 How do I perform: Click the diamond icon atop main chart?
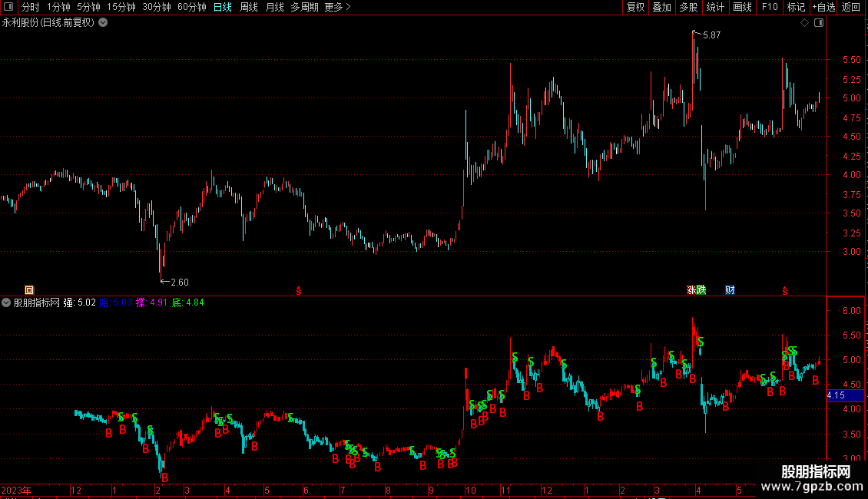tap(805, 23)
